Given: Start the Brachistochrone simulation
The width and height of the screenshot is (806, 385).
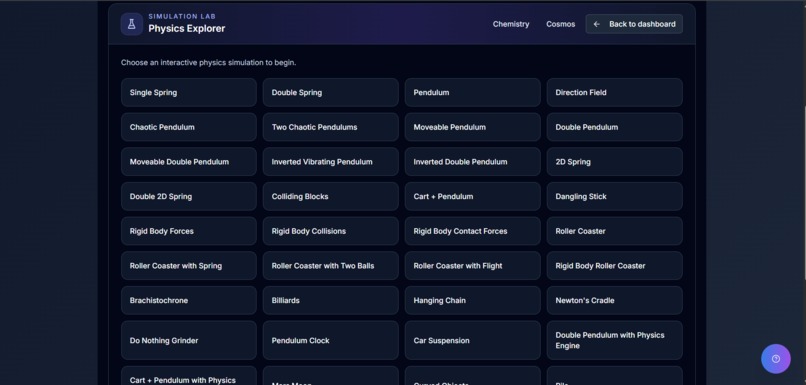Looking at the screenshot, I should [x=189, y=301].
